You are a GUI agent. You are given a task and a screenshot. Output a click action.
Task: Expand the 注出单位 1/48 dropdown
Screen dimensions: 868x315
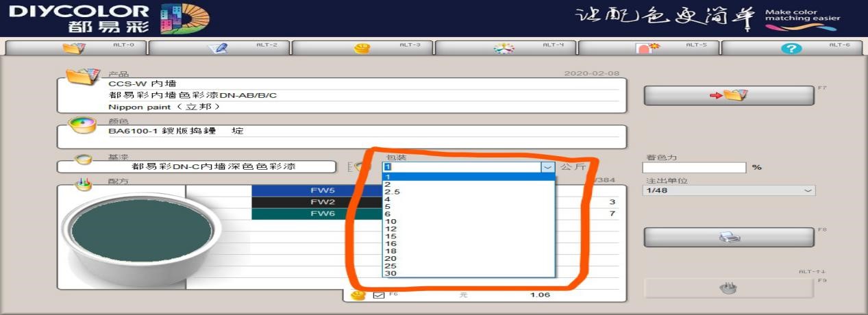pos(808,190)
